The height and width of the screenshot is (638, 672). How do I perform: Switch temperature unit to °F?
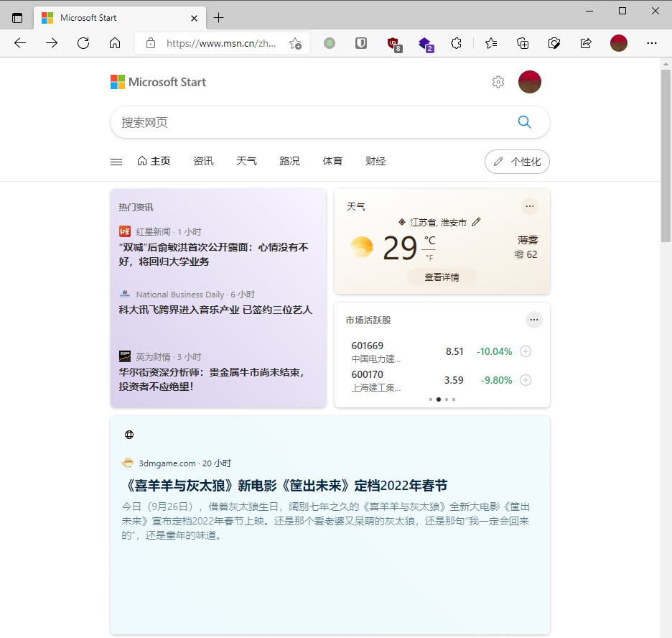point(429,258)
